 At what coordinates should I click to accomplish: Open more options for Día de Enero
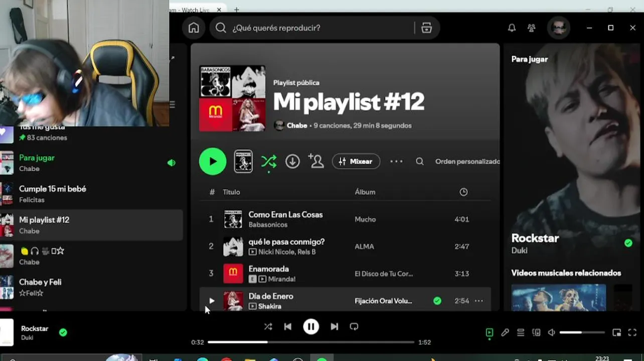click(479, 301)
